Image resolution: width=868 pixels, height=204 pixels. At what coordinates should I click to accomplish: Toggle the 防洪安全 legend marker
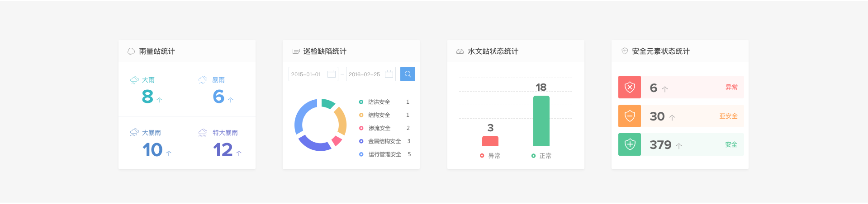(x=361, y=102)
